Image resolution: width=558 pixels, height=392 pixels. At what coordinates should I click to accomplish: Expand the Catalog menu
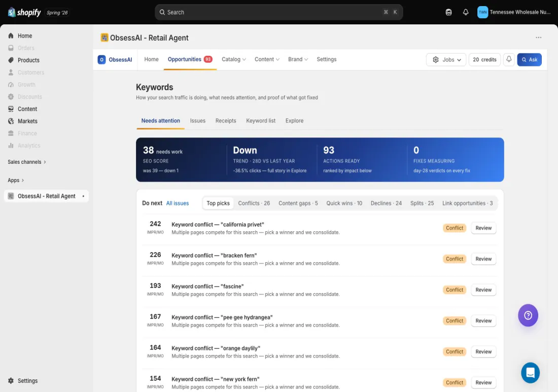tap(234, 59)
